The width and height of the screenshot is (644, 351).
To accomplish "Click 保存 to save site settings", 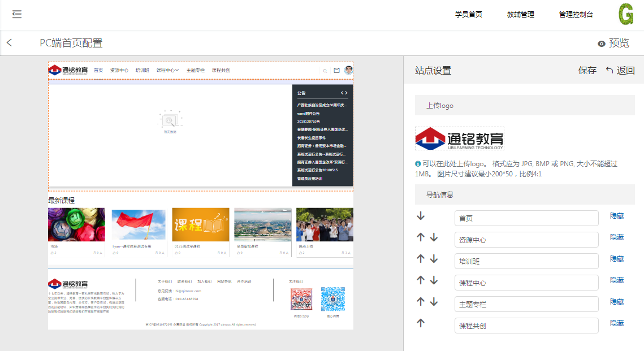I will (587, 71).
